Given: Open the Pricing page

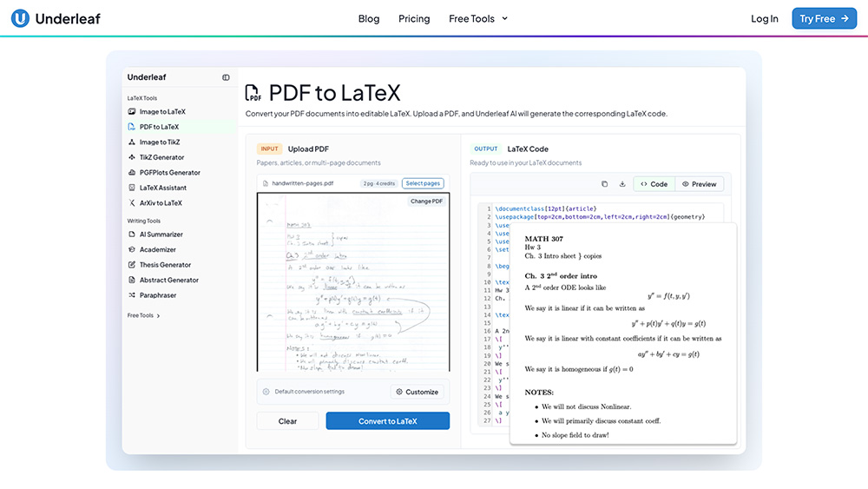Looking at the screenshot, I should (x=414, y=19).
